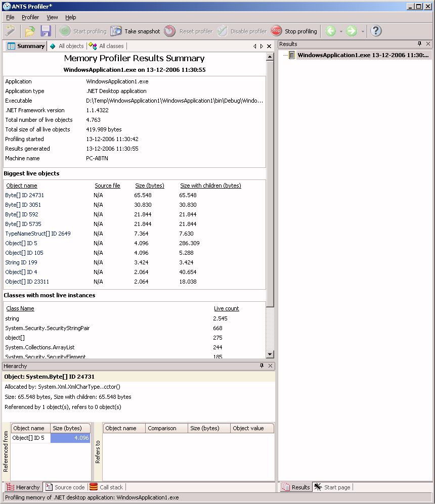Switch to the All classes tab

pos(107,46)
